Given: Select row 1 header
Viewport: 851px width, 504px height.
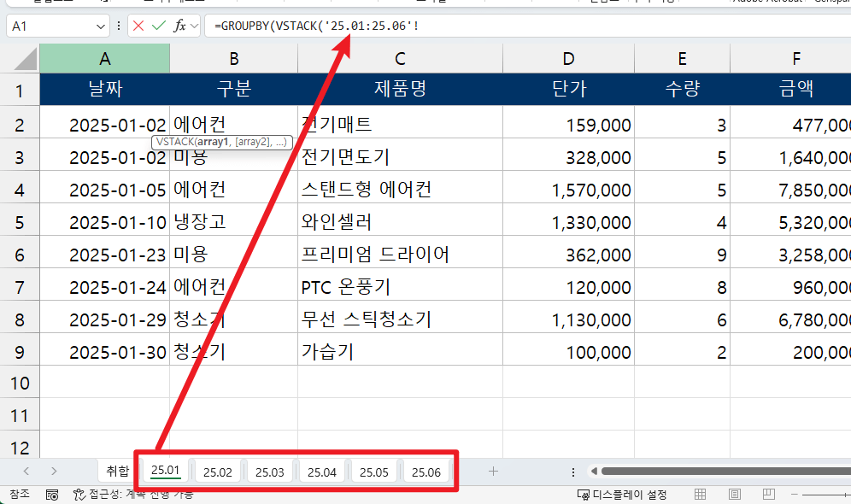Looking at the screenshot, I should [20, 90].
